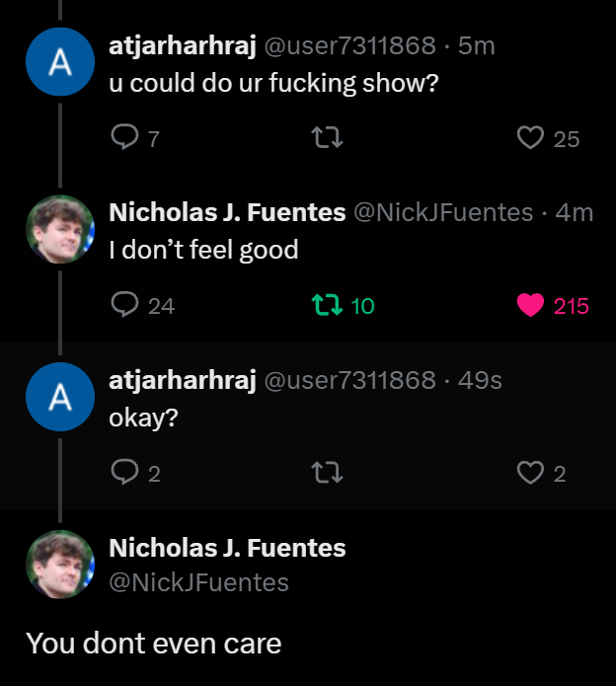This screenshot has width=616, height=686.
Task: Open atjarharhraj's avatar on first tweet
Action: (60, 62)
